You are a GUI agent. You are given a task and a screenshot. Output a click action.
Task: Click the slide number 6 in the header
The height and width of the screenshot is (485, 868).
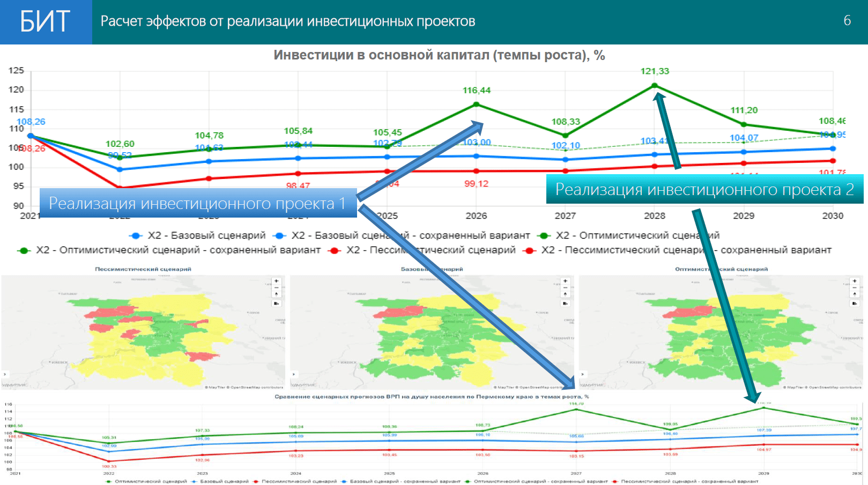tap(847, 20)
